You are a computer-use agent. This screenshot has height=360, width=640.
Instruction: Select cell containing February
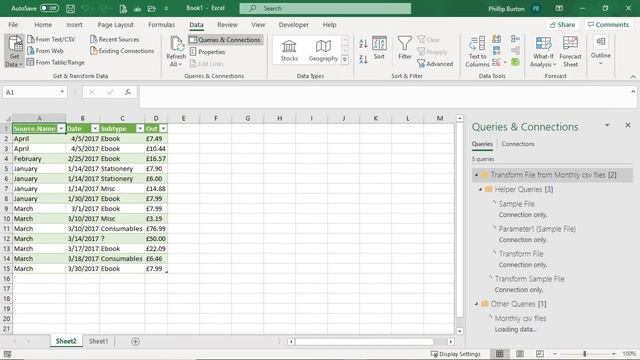click(x=39, y=159)
